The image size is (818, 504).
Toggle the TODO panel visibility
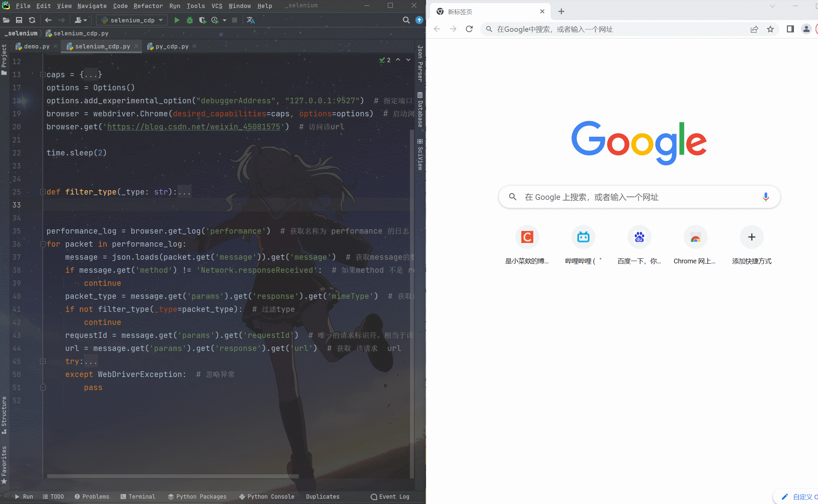click(54, 496)
